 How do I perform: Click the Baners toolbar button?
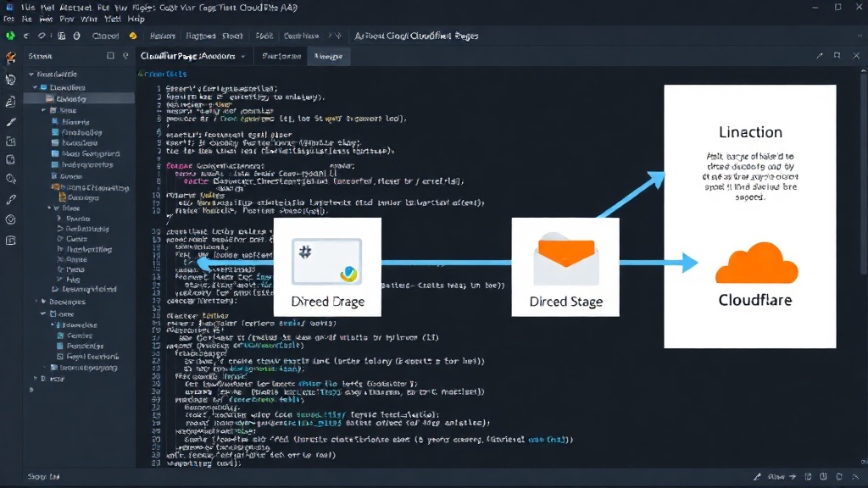[x=163, y=36]
